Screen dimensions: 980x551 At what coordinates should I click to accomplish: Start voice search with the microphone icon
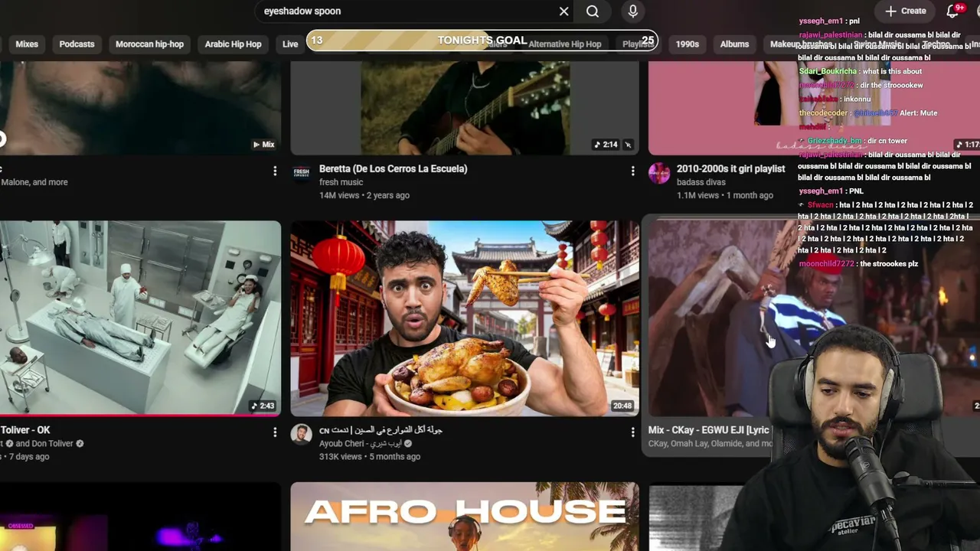point(632,11)
